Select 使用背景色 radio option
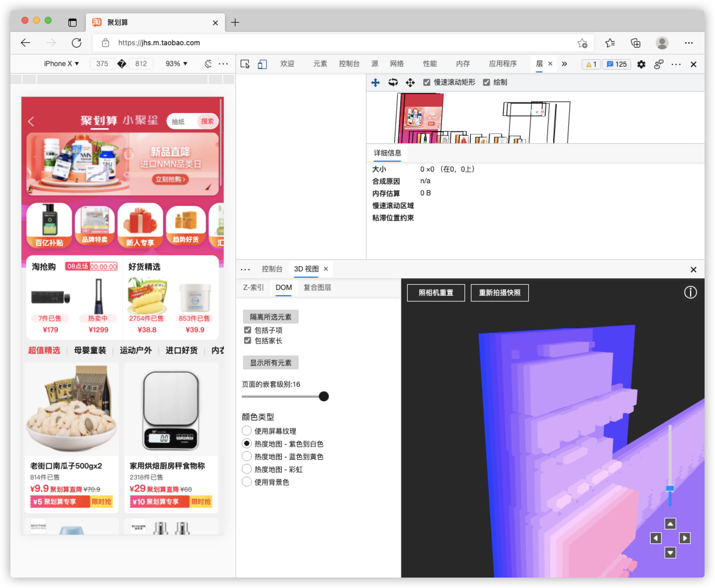This screenshot has height=588, width=715. tap(246, 482)
